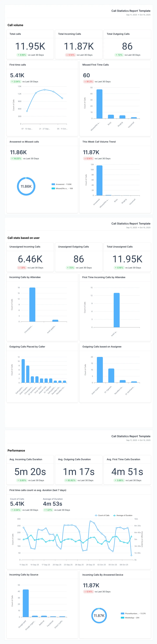157x644 pixels.
Task: Click the Total Outgoing Calls 72% badge
Action: click(x=119, y=55)
